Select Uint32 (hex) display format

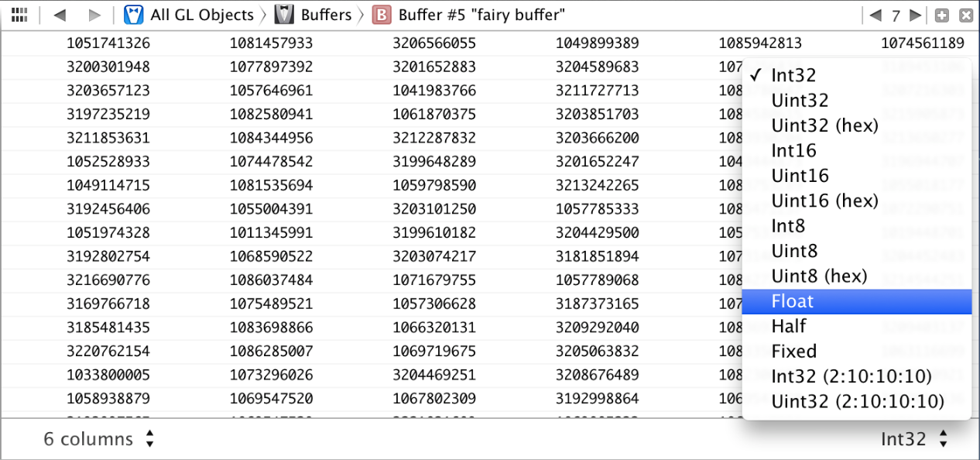(x=824, y=125)
